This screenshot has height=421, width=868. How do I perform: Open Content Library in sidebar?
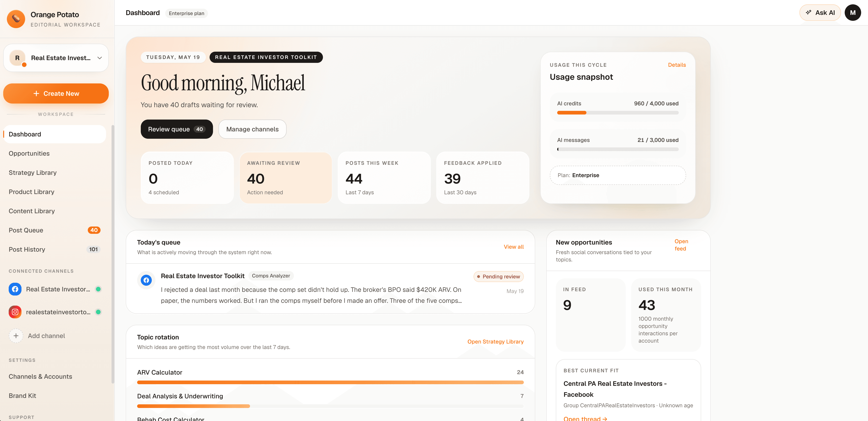55,211
